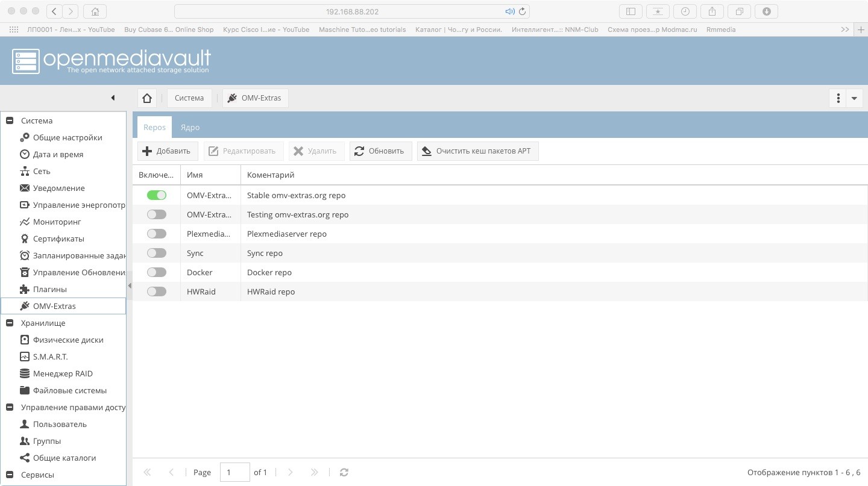
Task: Collapse the sidebar with the left arrow
Action: pyautogui.click(x=113, y=98)
